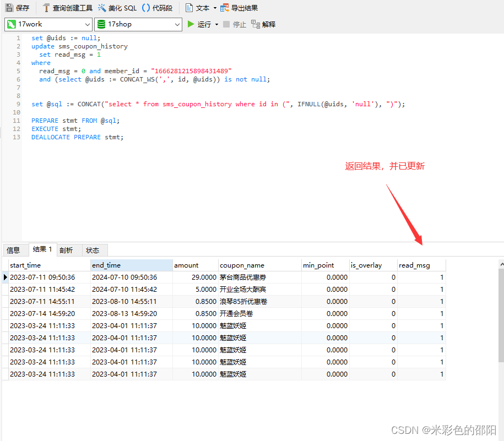Viewport: 504px width, 441px height.
Task: Switch to the 剖析 tab
Action: pos(67,250)
